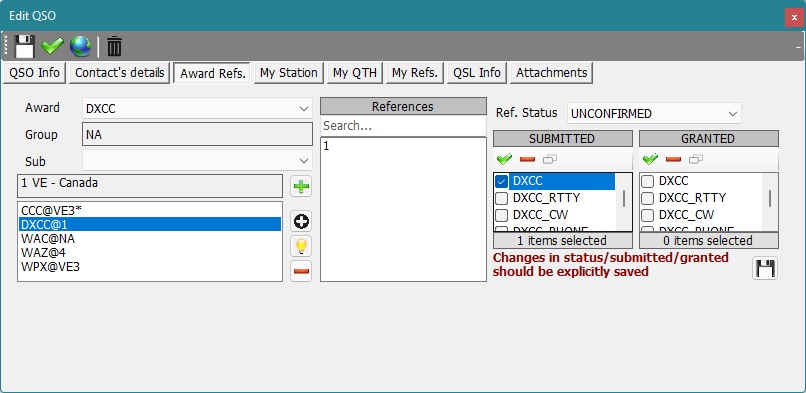The width and height of the screenshot is (806, 393).
Task: Uncheck all items in SUBMITTED list
Action: (527, 159)
